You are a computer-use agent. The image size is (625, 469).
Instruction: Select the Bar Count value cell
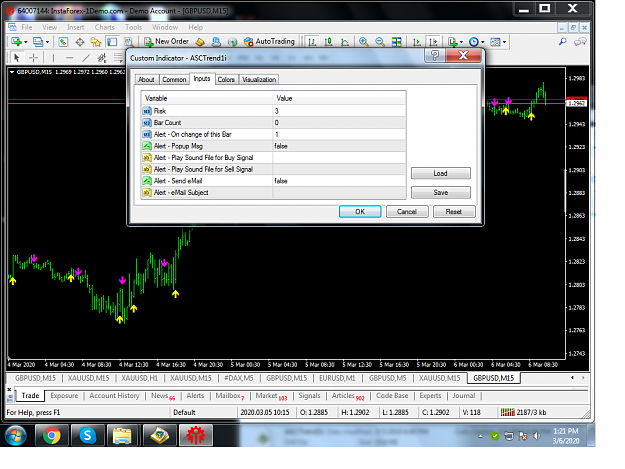[x=339, y=123]
